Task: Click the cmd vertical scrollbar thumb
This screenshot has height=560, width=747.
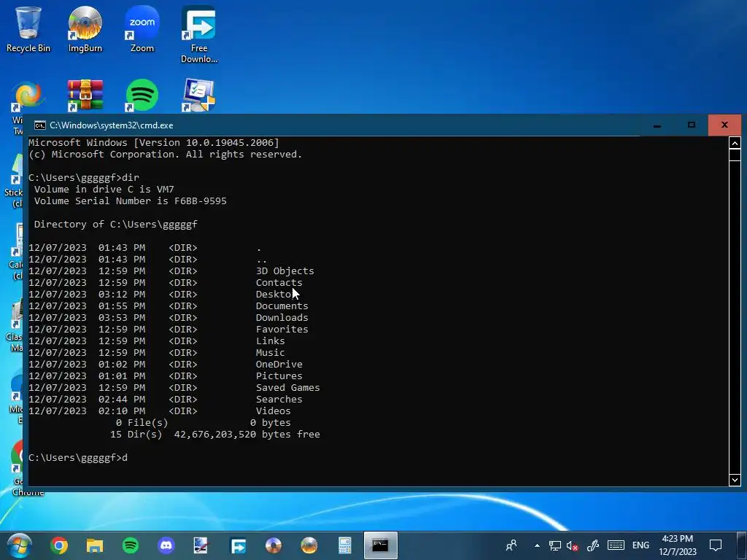Action: coord(735,155)
